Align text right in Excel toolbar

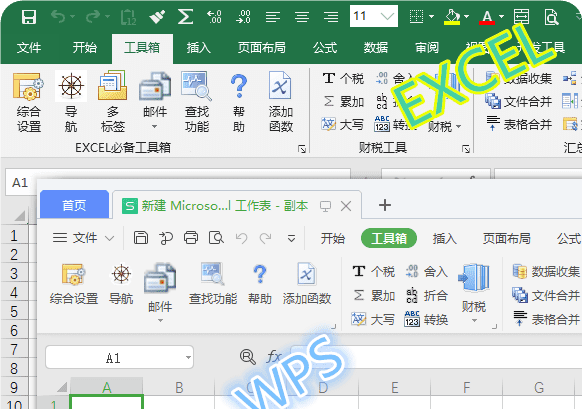click(331, 17)
